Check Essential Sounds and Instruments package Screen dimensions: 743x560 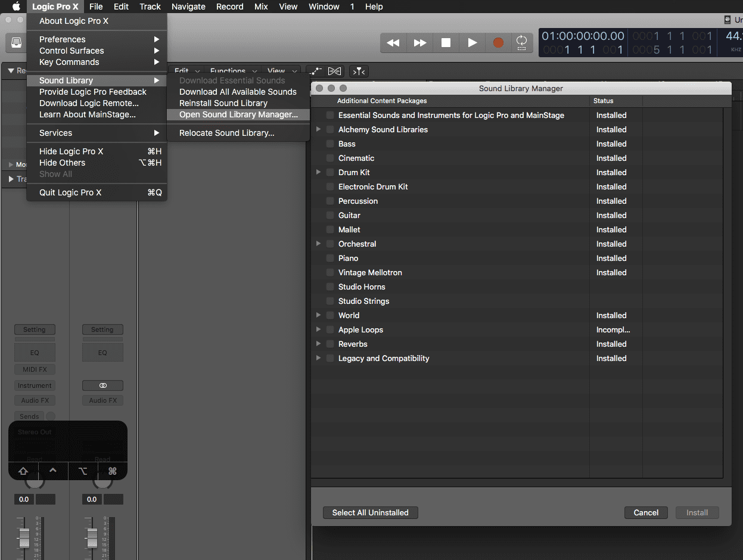[x=330, y=115]
